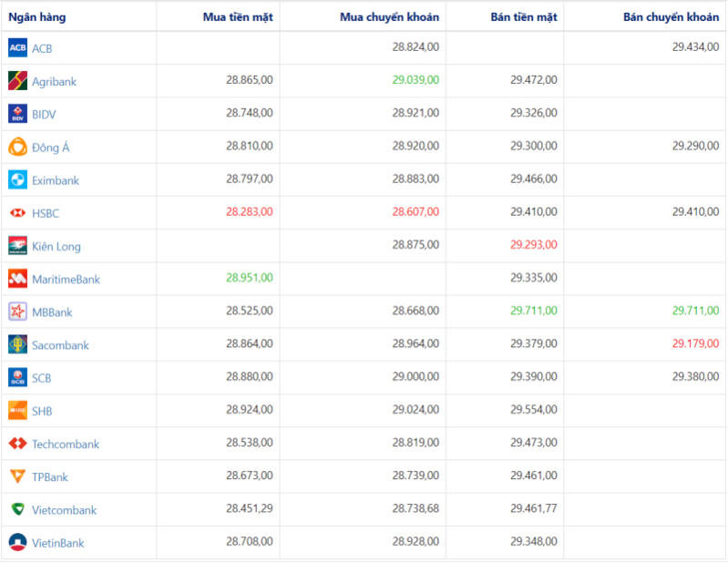Open the Eximbank bank link
728x563 pixels.
click(56, 180)
